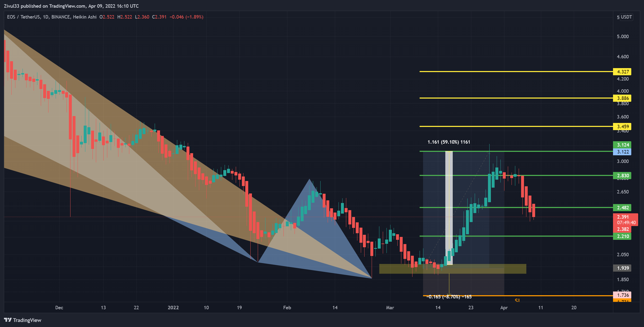This screenshot has height=327, width=644.
Task: Click the TradingView logo at bottom left
Action: (x=23, y=320)
